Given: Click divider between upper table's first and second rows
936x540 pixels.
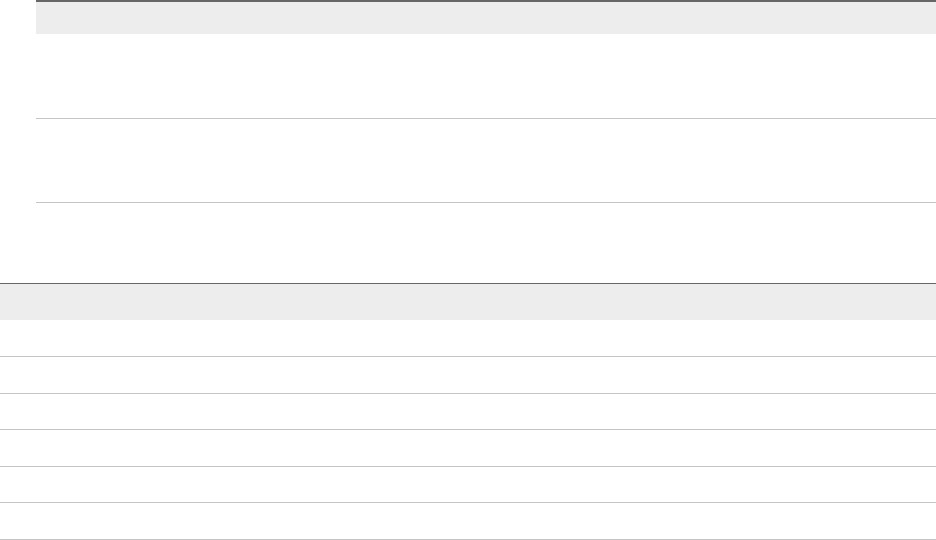Looking at the screenshot, I should (x=479, y=119).
